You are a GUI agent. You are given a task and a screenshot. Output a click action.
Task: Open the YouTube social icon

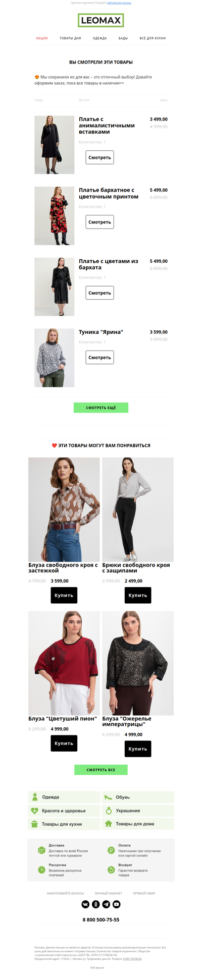116,904
